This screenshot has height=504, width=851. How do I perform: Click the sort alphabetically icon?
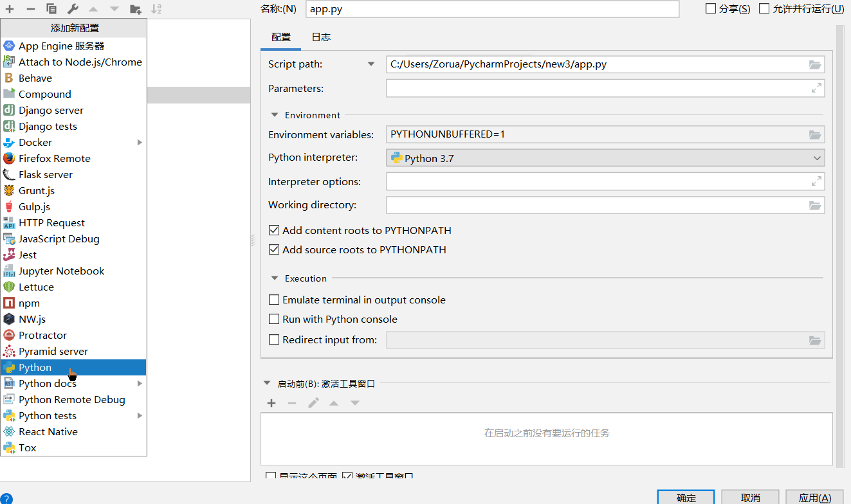coord(156,9)
